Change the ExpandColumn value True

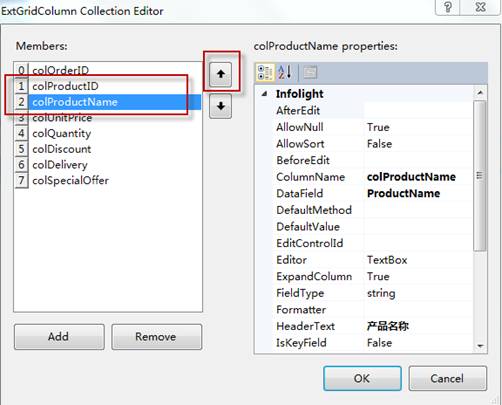tap(418, 276)
